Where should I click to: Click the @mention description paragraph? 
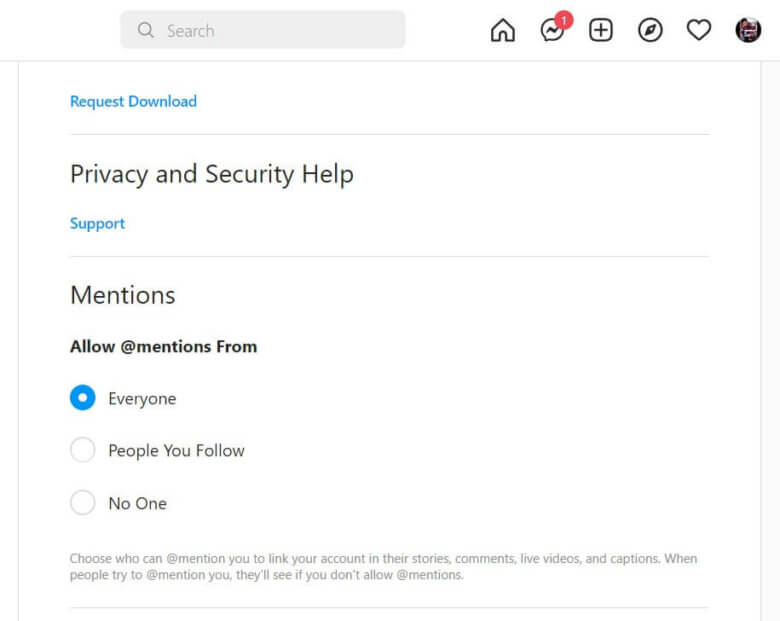383,566
